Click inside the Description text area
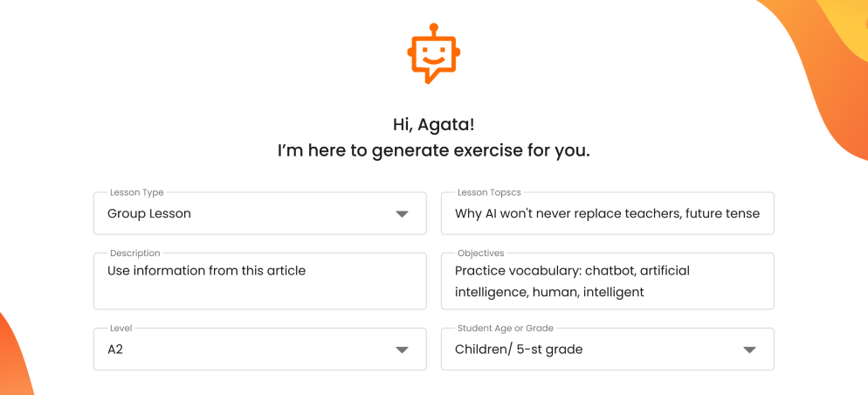Viewport: 868px width, 395px height. pos(259,281)
